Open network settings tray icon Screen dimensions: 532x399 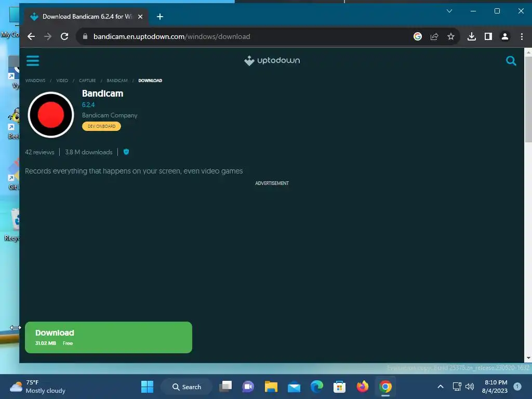click(457, 387)
